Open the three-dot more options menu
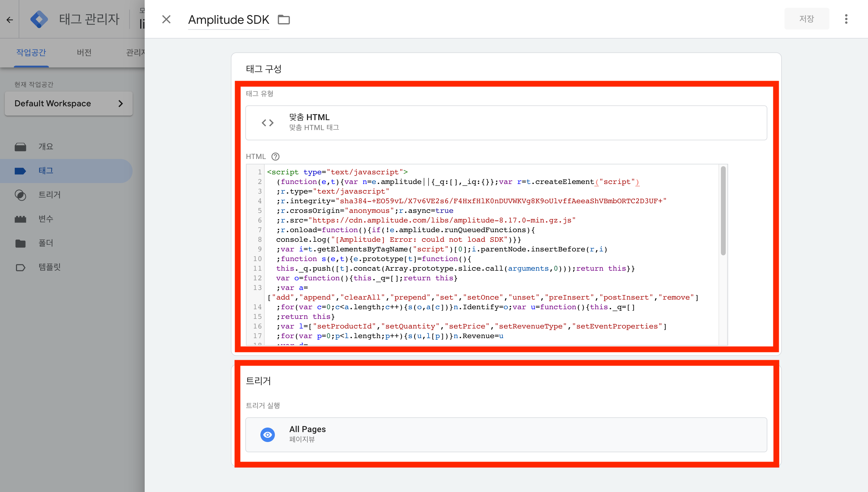868x492 pixels. 846,19
